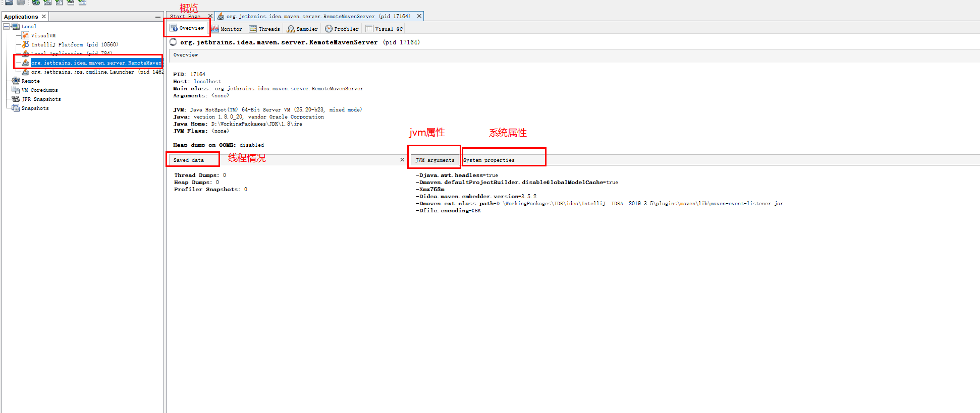This screenshot has height=413, width=980.
Task: Click the Java Home path line
Action: coord(238,124)
